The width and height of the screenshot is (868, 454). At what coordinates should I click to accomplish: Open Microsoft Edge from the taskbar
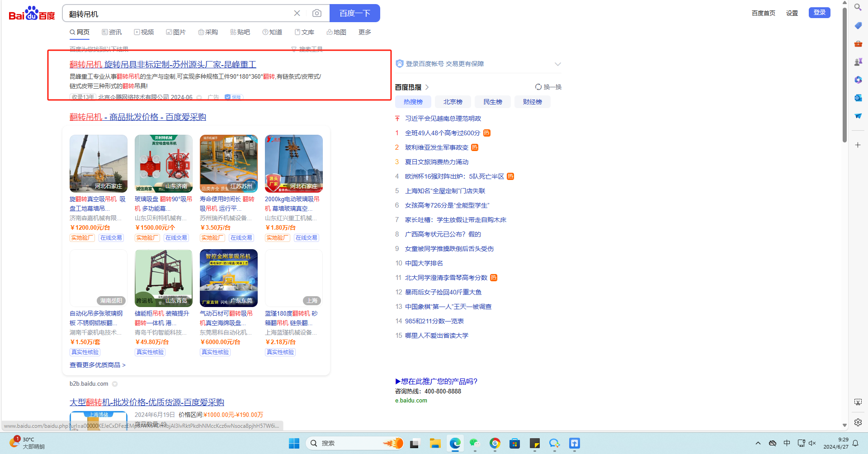click(455, 443)
